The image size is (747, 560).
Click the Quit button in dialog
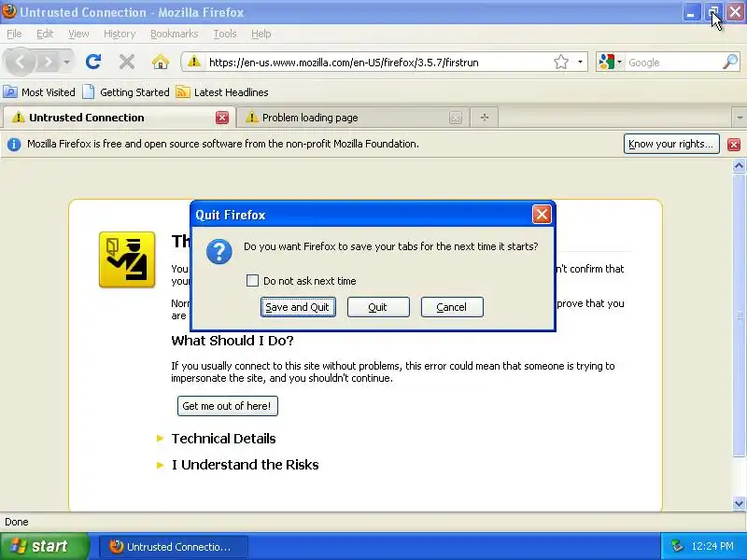(378, 307)
